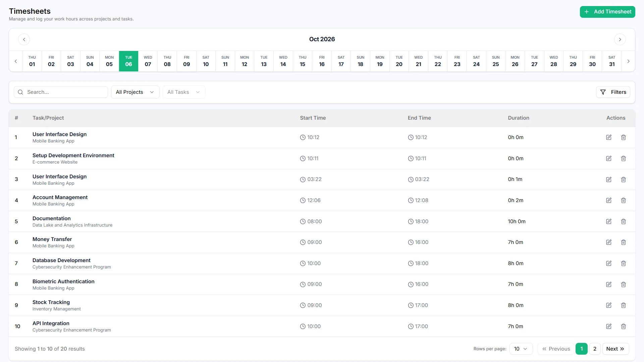The image size is (644, 362).
Task: Click the Biometric Authentication task name
Action: click(63, 282)
